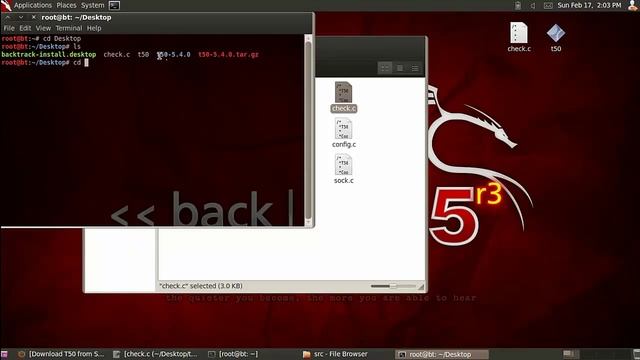The image size is (640, 360).
Task: Click the terminal vertical scrollbar
Action: click(x=308, y=131)
